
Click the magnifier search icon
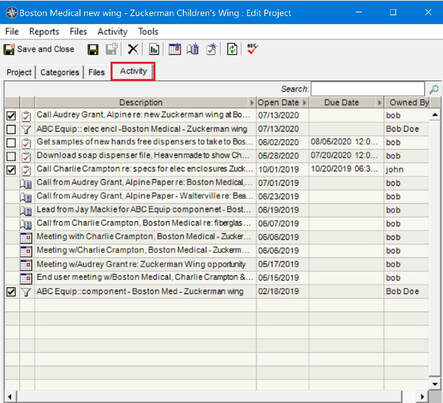click(x=434, y=89)
